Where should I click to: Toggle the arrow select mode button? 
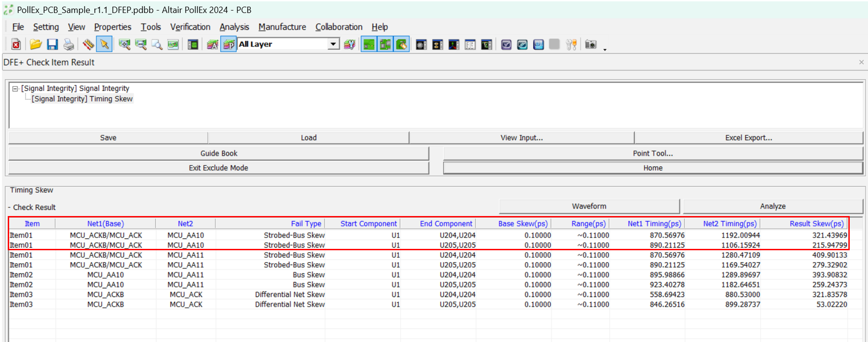click(104, 44)
